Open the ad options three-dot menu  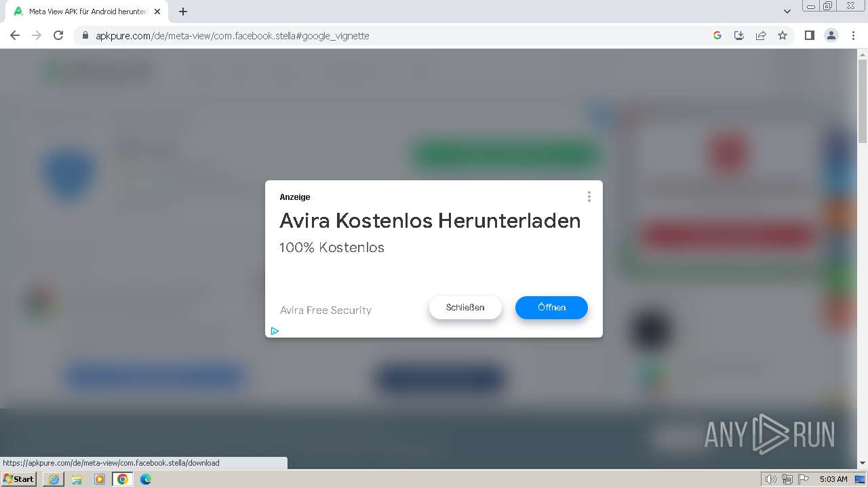tap(589, 197)
